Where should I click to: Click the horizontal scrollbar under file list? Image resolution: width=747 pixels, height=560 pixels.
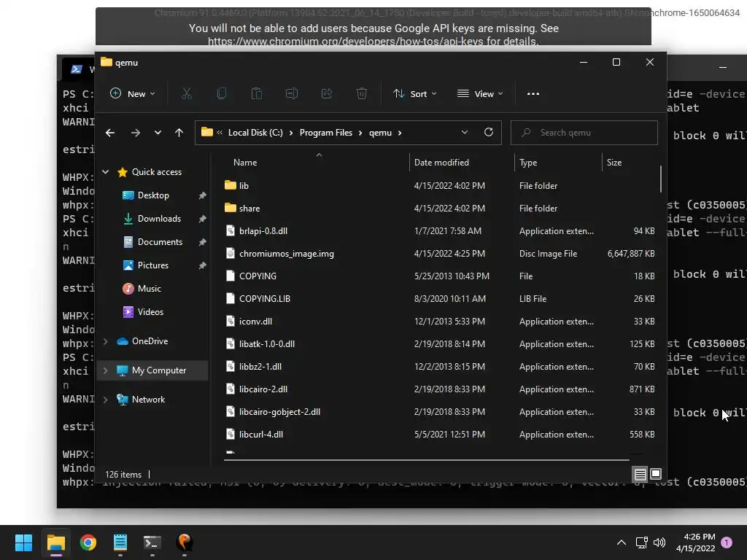pyautogui.click(x=426, y=460)
